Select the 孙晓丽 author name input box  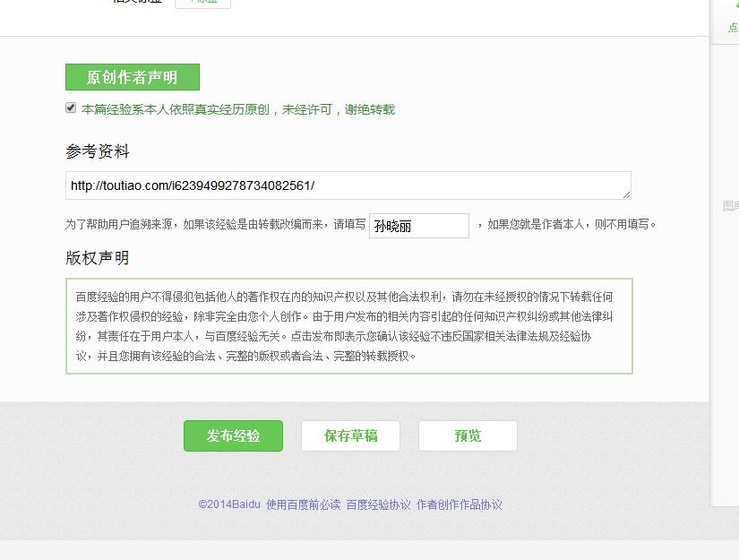419,226
